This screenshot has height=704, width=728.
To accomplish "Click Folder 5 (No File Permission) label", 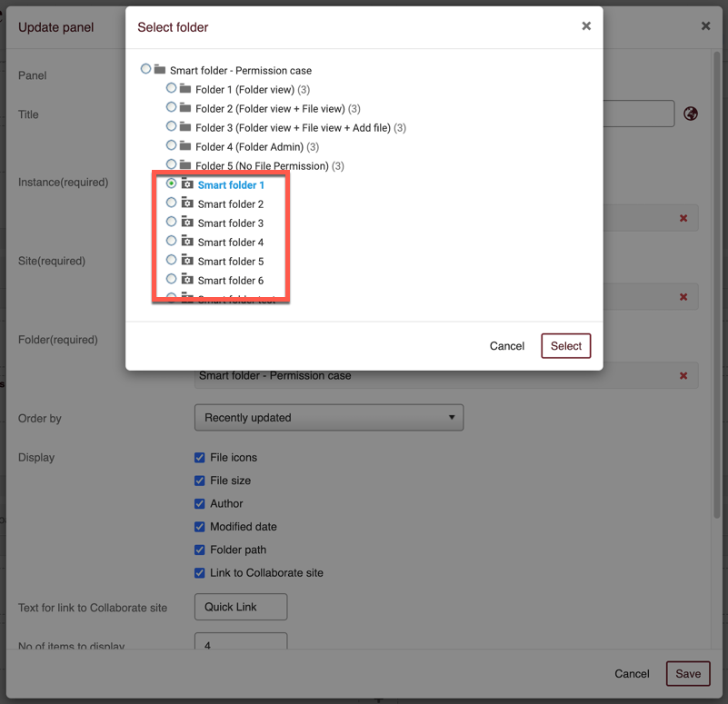I will click(x=262, y=165).
